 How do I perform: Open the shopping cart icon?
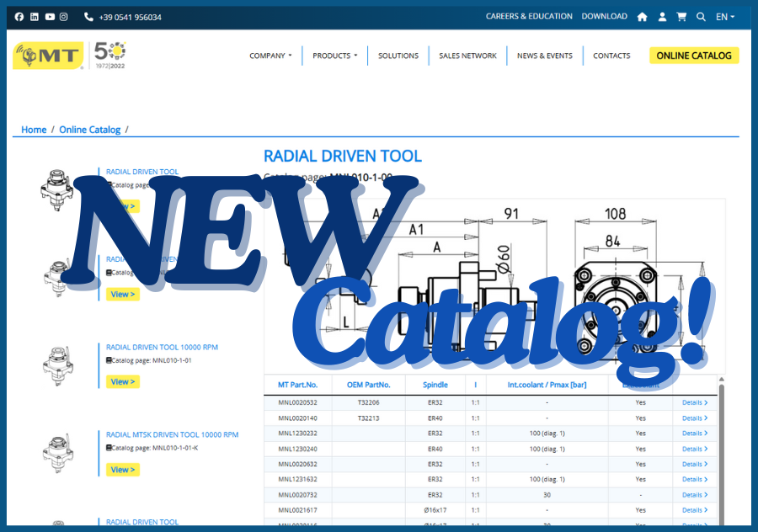coord(681,17)
